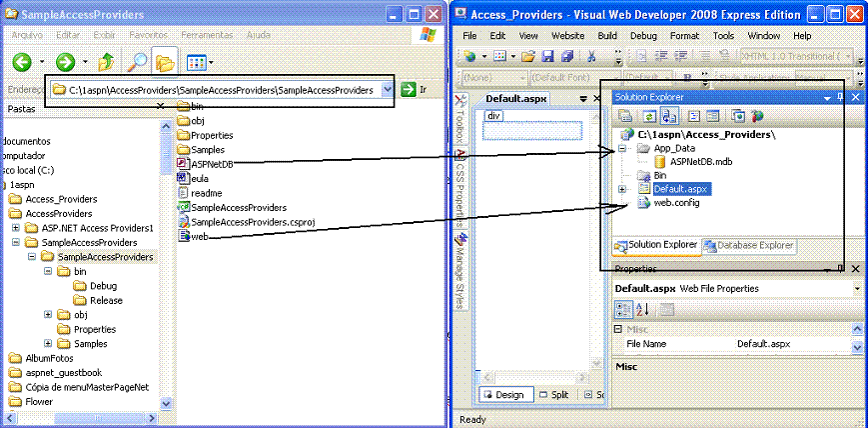
Task: Open the Ferramentas menu in Explorer
Action: tap(207, 35)
